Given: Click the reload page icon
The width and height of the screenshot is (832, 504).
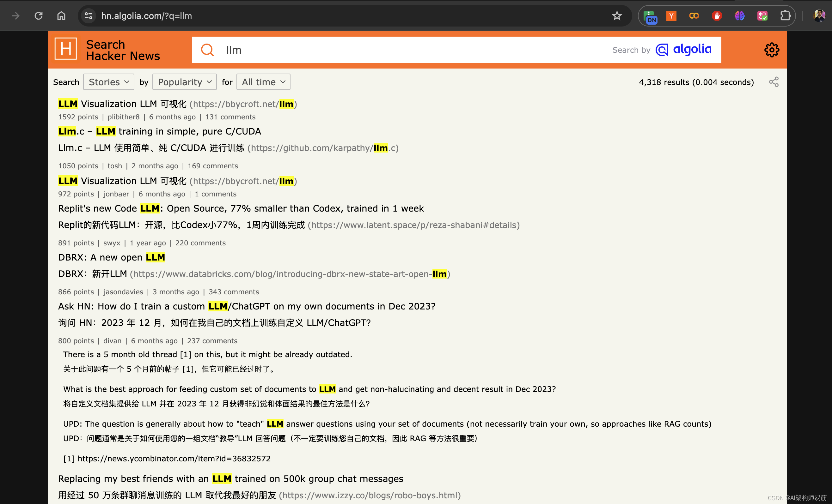Looking at the screenshot, I should tap(39, 15).
